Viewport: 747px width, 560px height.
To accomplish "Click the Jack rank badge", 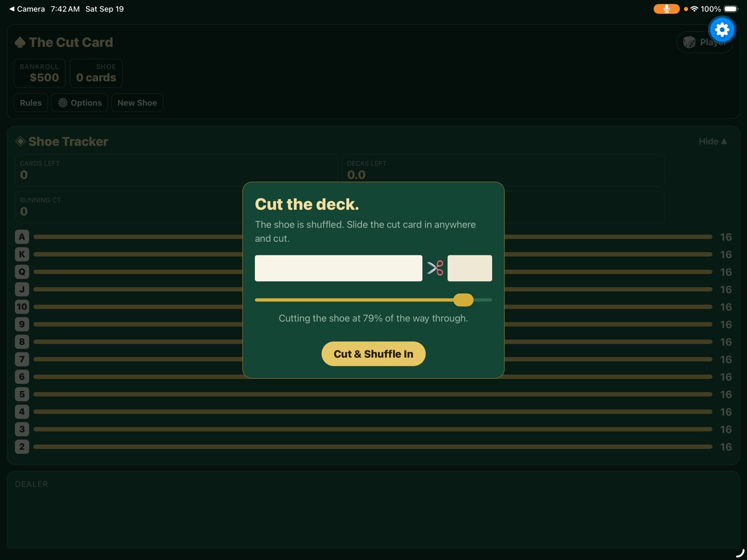I will (x=22, y=289).
